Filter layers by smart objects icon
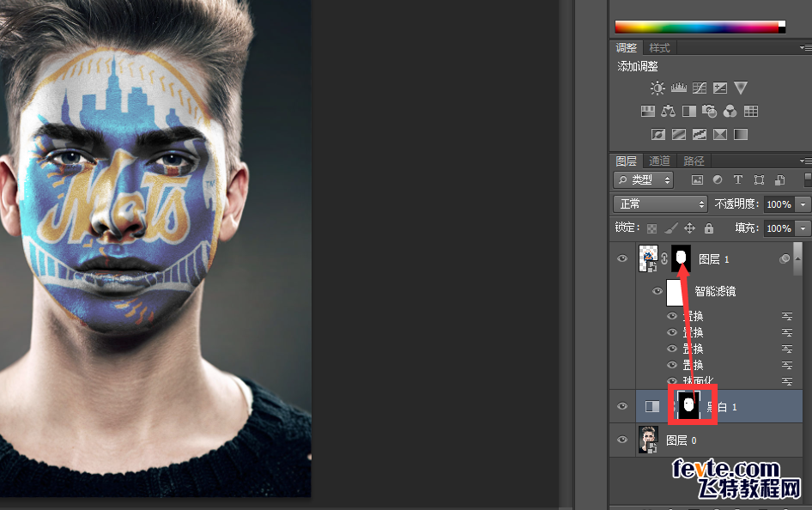812x510 pixels. click(780, 179)
